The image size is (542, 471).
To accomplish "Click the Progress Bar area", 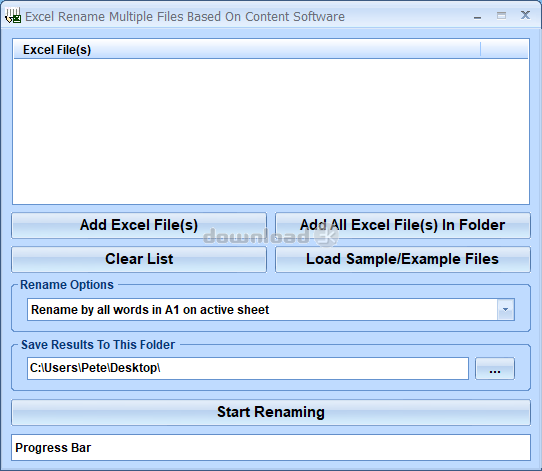I will coord(271,448).
